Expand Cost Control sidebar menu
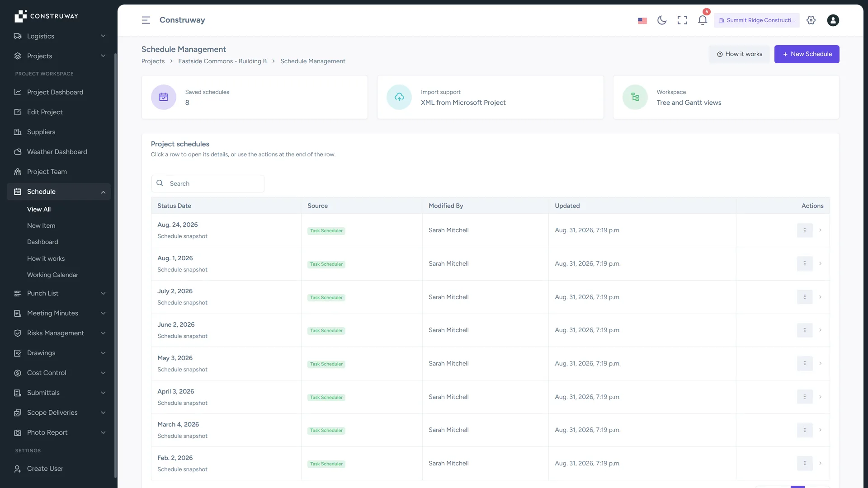The height and width of the screenshot is (488, 868). pyautogui.click(x=59, y=373)
